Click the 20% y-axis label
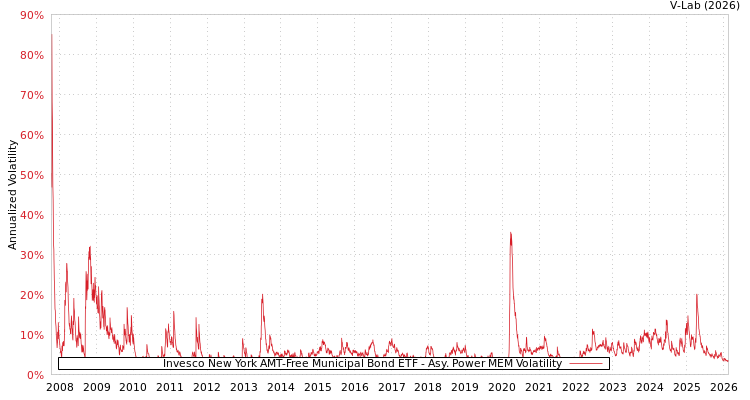This screenshot has width=750, height=400. click(x=32, y=295)
